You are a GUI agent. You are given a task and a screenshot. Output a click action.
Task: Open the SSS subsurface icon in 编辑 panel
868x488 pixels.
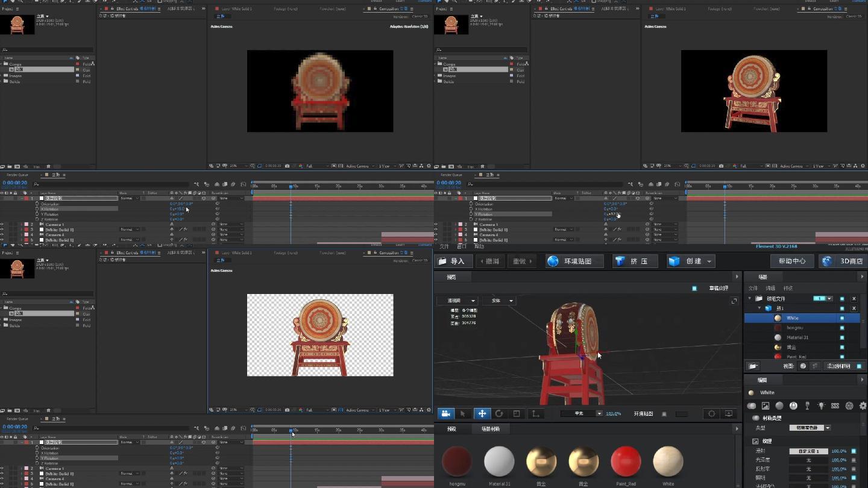(x=835, y=406)
